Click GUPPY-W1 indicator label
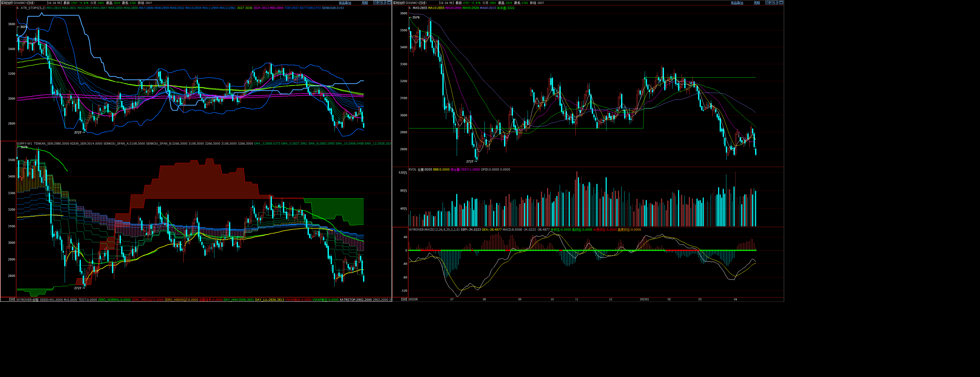The height and width of the screenshot is (377, 980). (24, 144)
